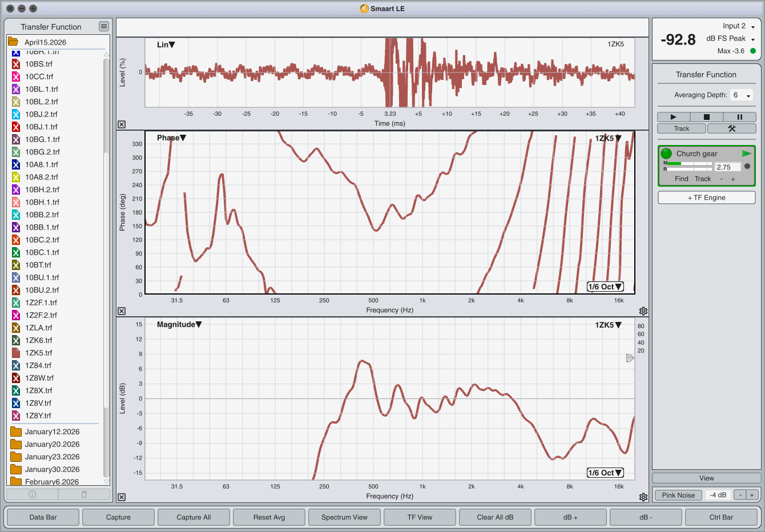Click the X icon beside 10BJ.2.trf

[16, 114]
